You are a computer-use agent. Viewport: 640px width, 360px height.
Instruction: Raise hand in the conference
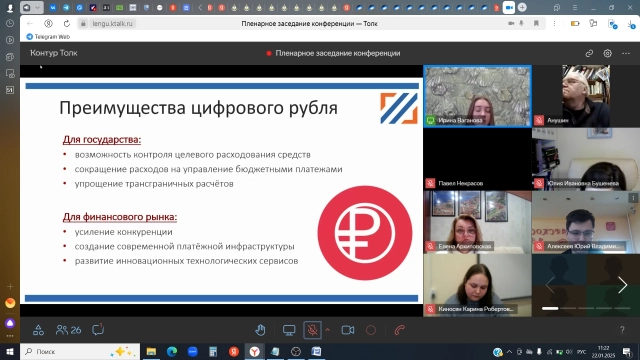click(260, 330)
